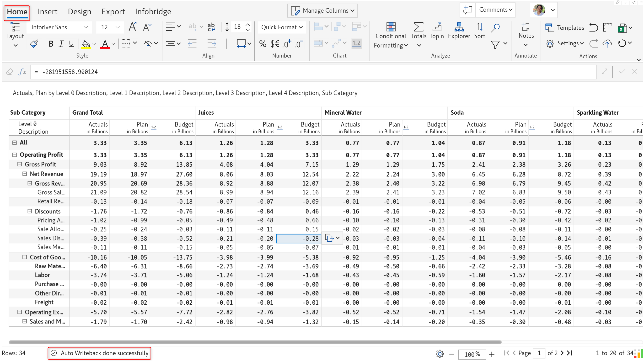Open the Inforiver Sans font dropdown
The image size is (644, 361).
pyautogui.click(x=59, y=27)
